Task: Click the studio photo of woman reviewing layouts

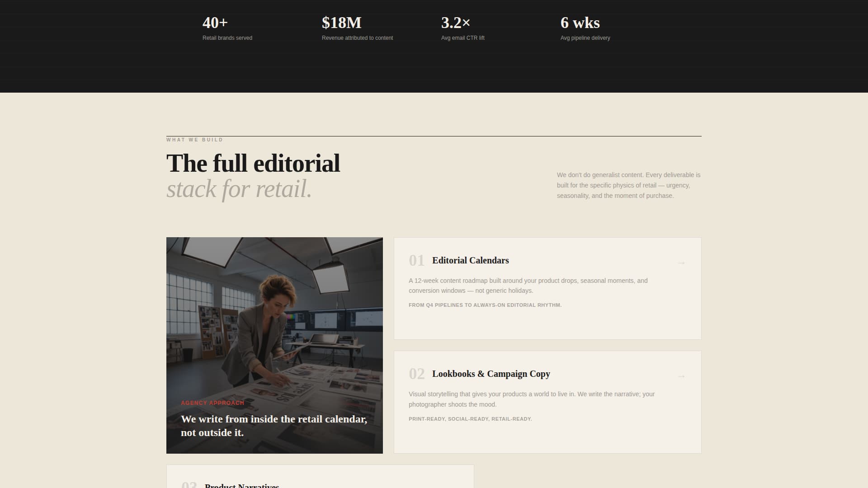Action: point(274,345)
